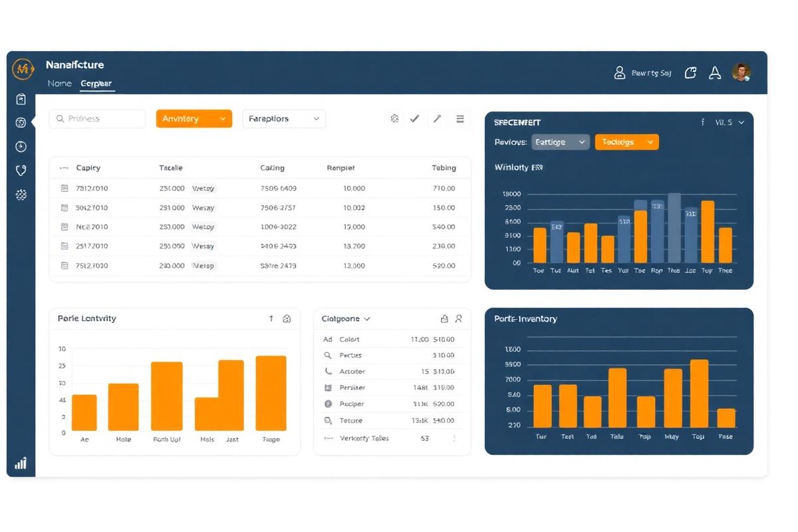Viewport: 798px width, 532px height.
Task: Click the 13,200 value in the Renpiet column
Action: 354,246
